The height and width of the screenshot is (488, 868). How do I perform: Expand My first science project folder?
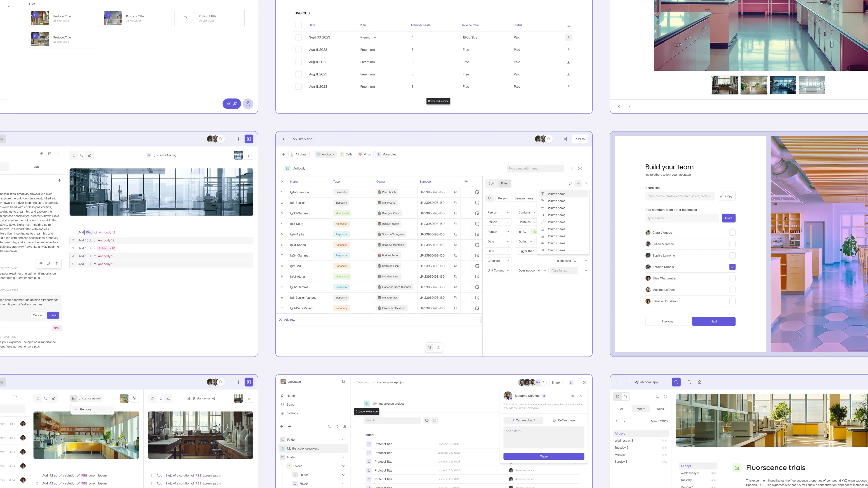[x=343, y=449]
